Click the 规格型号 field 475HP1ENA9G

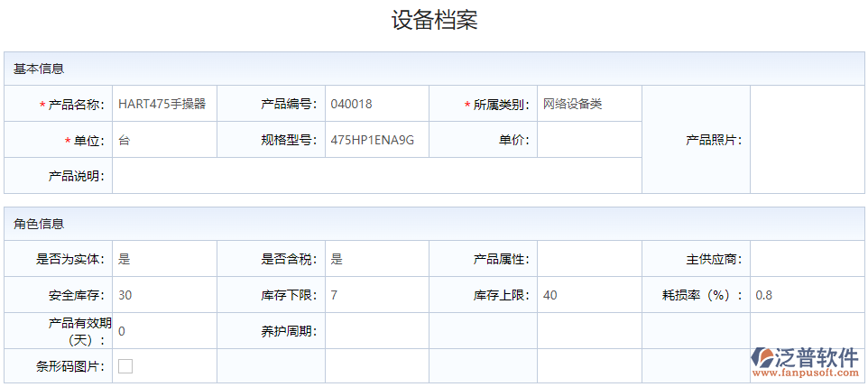coord(376,140)
